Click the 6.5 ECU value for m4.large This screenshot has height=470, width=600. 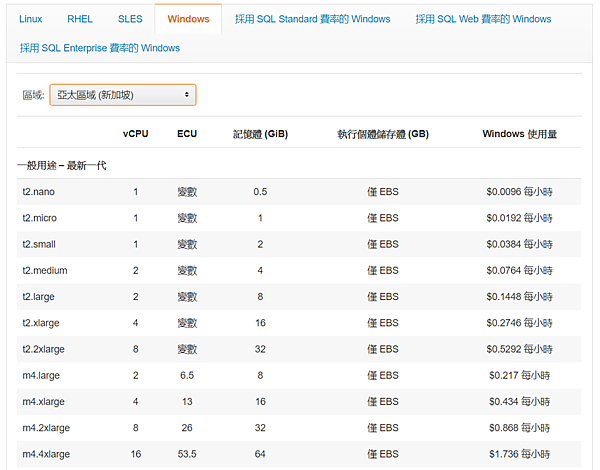tap(187, 375)
